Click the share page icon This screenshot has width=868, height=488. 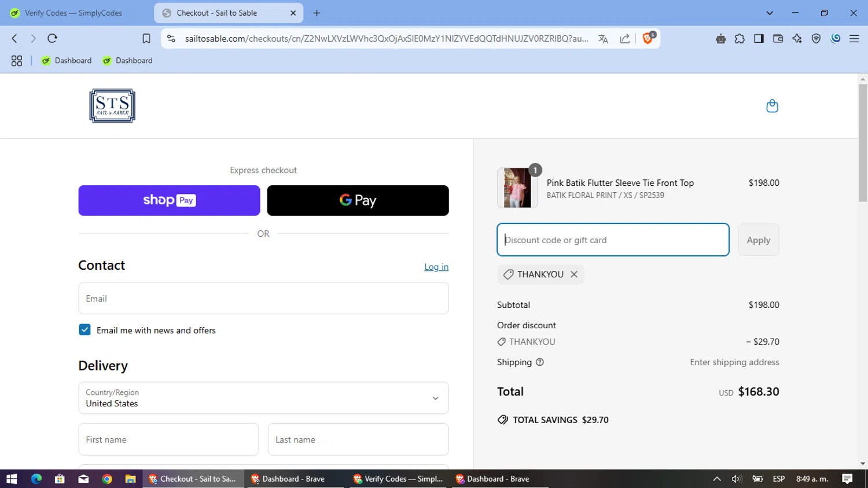(624, 39)
